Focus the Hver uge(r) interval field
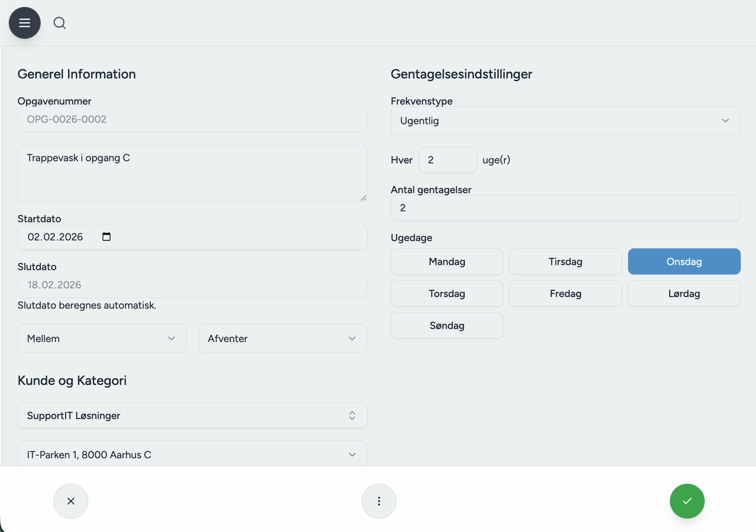This screenshot has width=756, height=532. coord(447,160)
